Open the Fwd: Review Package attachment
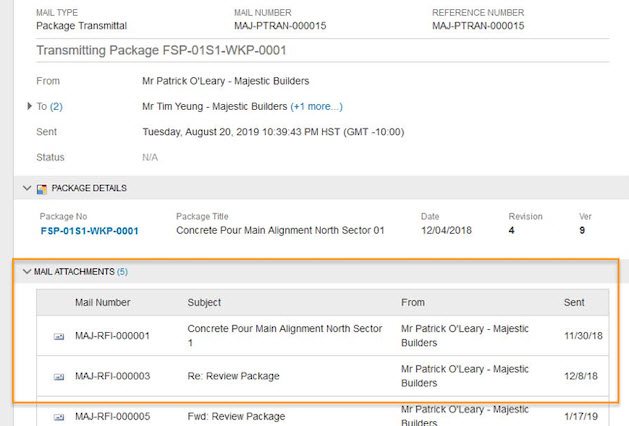Image resolution: width=629 pixels, height=426 pixels. coord(236,416)
